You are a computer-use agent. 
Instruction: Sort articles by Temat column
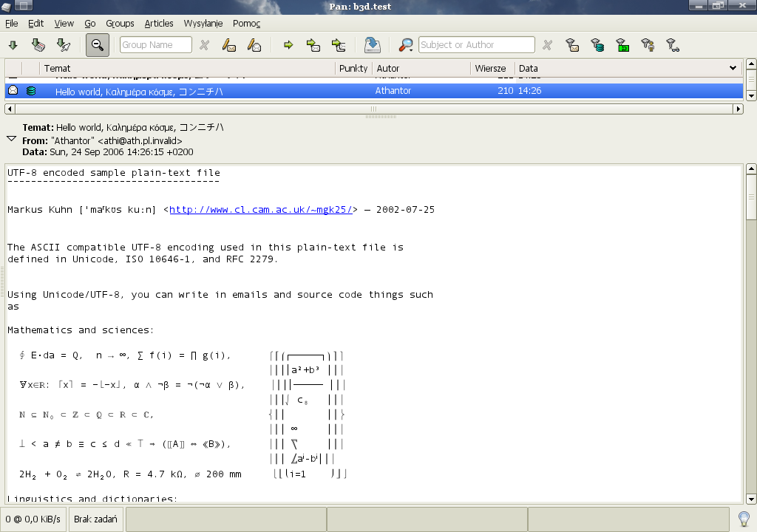(187, 69)
